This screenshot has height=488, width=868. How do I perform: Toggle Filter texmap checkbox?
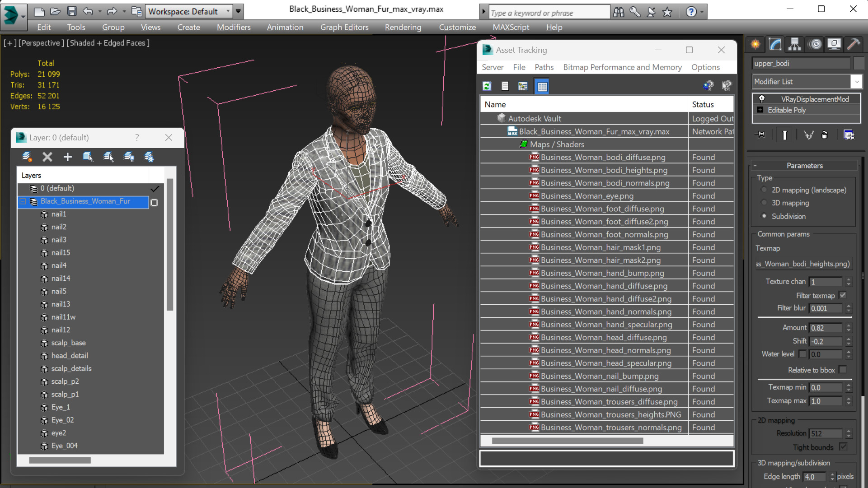point(843,295)
